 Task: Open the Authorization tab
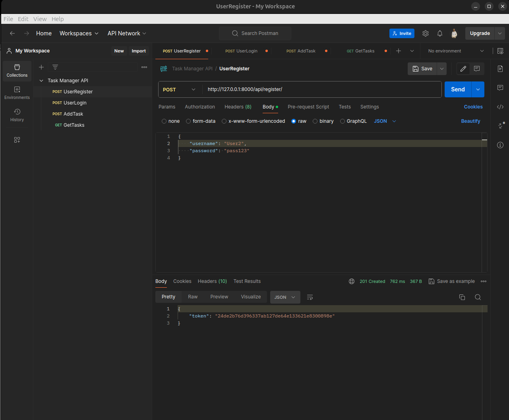pyautogui.click(x=200, y=107)
